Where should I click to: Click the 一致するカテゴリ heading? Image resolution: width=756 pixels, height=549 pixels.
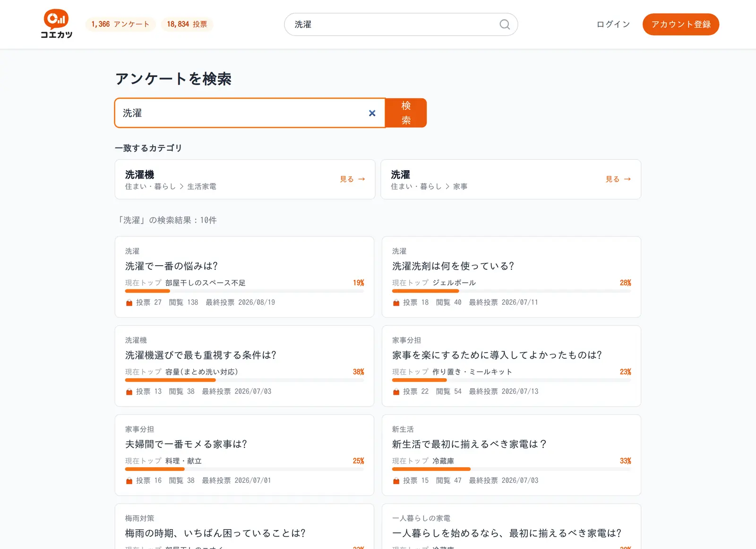coord(148,148)
